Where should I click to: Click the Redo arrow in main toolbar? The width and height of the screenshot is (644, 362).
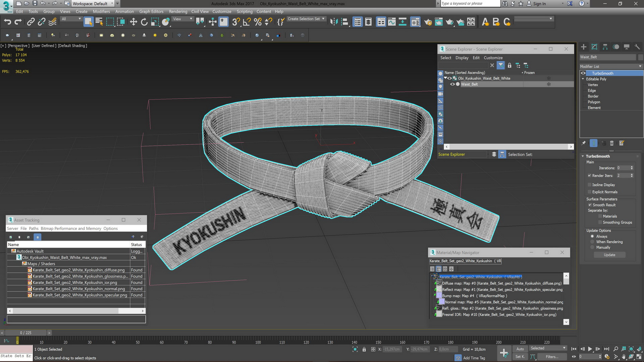click(18, 22)
